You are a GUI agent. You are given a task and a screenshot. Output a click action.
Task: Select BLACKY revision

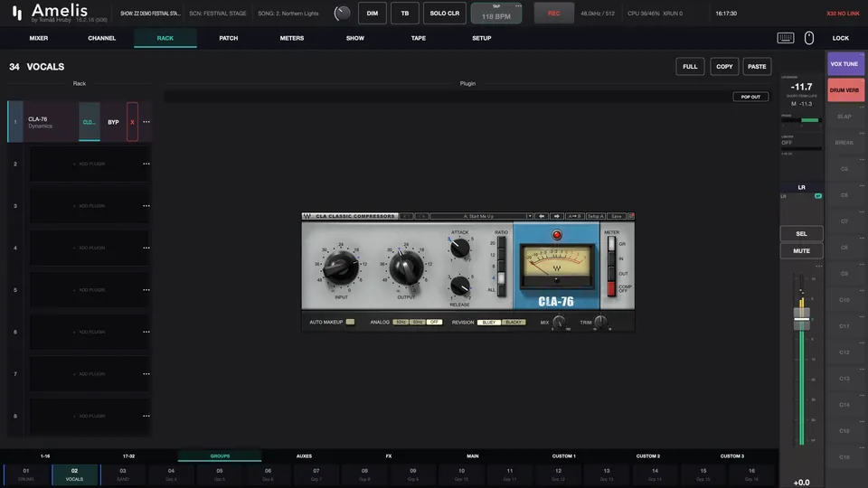[514, 322]
